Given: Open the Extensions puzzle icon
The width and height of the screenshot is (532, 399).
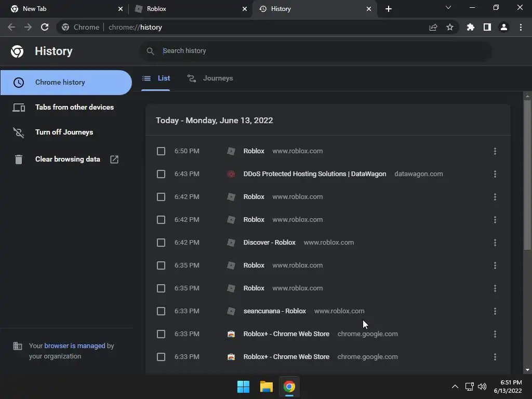Looking at the screenshot, I should [470, 27].
